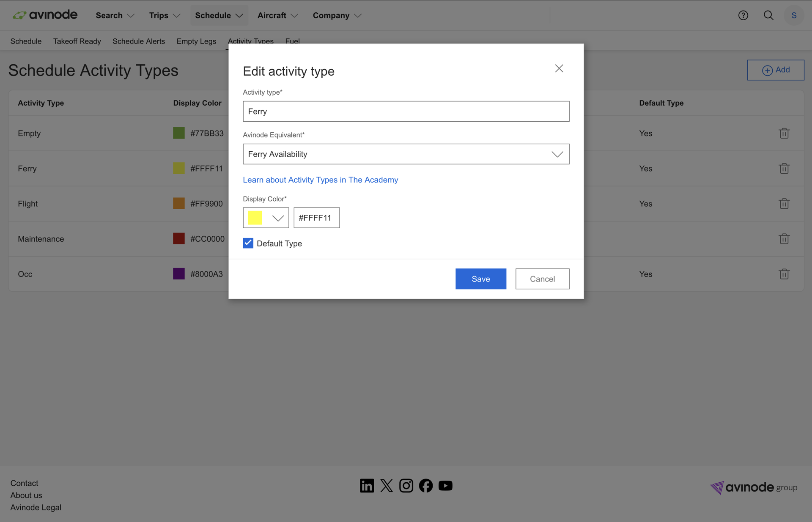The height and width of the screenshot is (522, 812).
Task: Open Learn about Activity Types link
Action: point(320,180)
